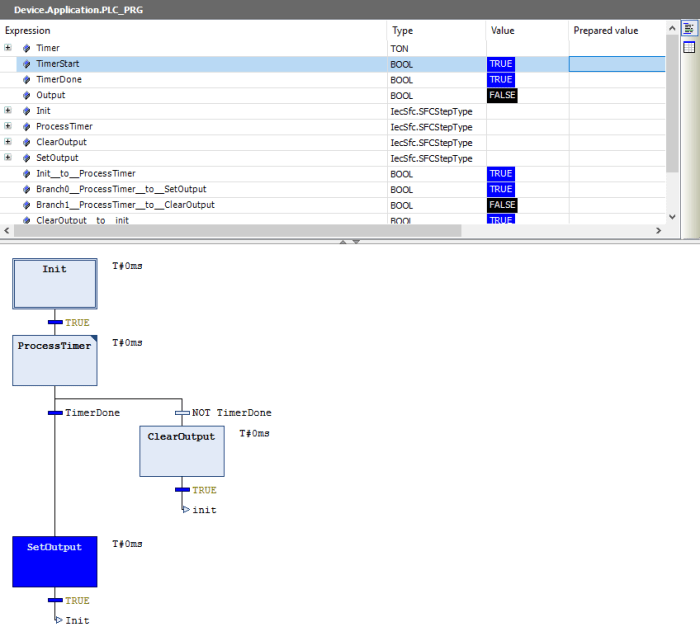Select the ClearOutput step block
The image size is (700, 641).
(x=182, y=451)
